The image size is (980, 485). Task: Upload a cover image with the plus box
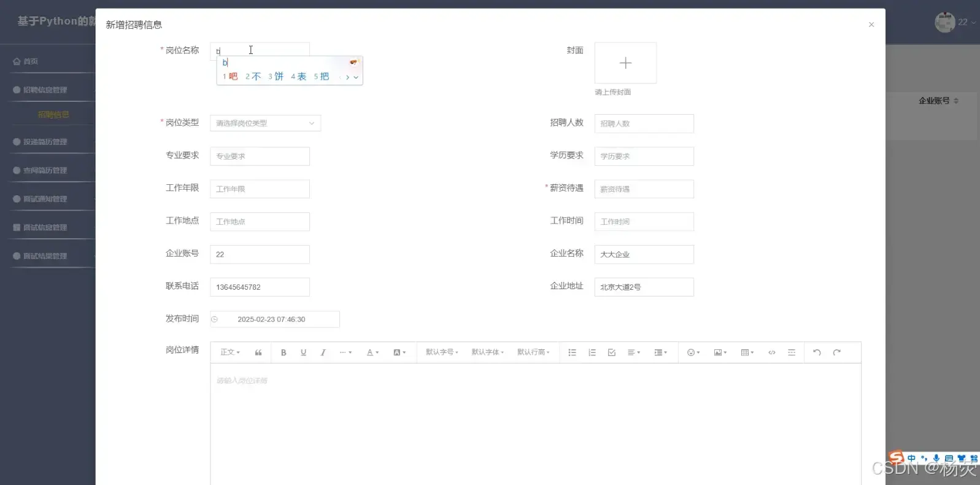point(625,63)
